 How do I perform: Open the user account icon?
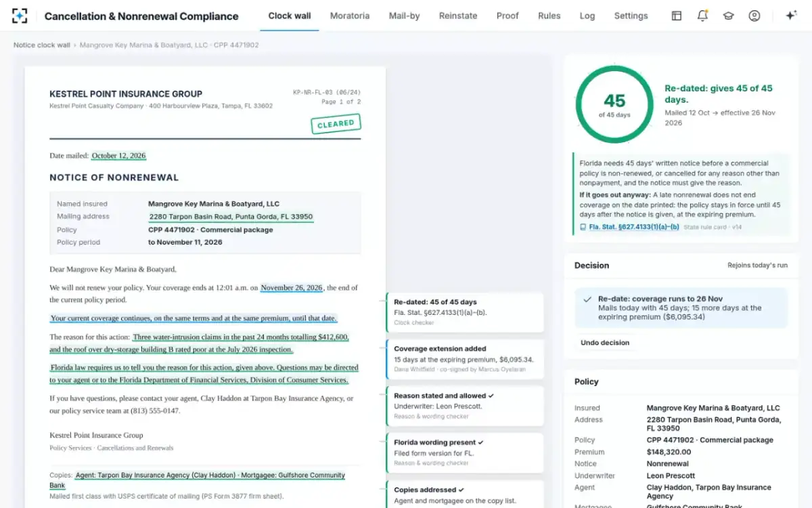coord(754,16)
